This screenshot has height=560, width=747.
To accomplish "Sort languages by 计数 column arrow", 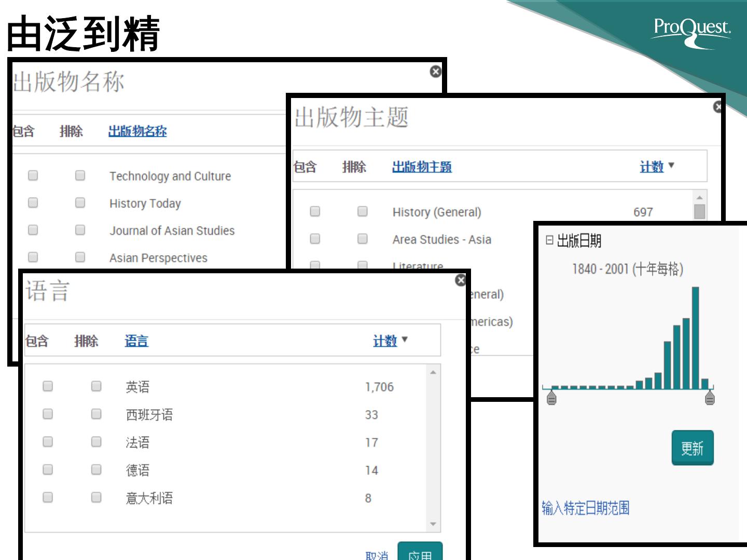I will tap(405, 340).
